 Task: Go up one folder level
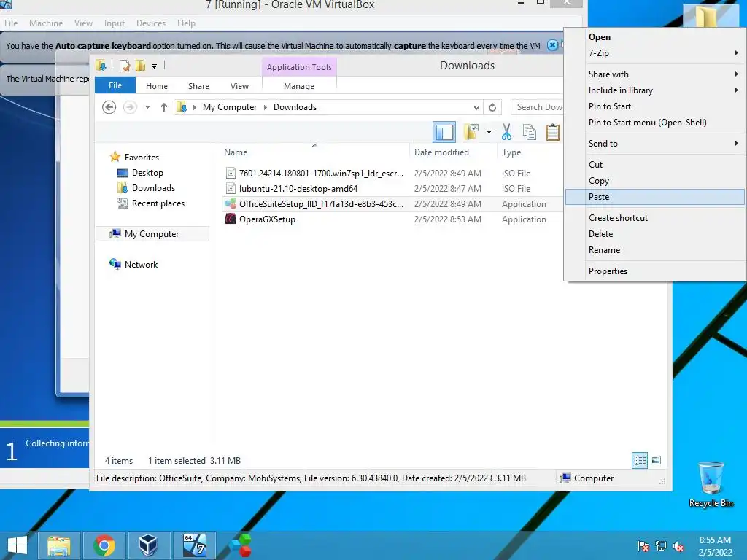coord(164,107)
